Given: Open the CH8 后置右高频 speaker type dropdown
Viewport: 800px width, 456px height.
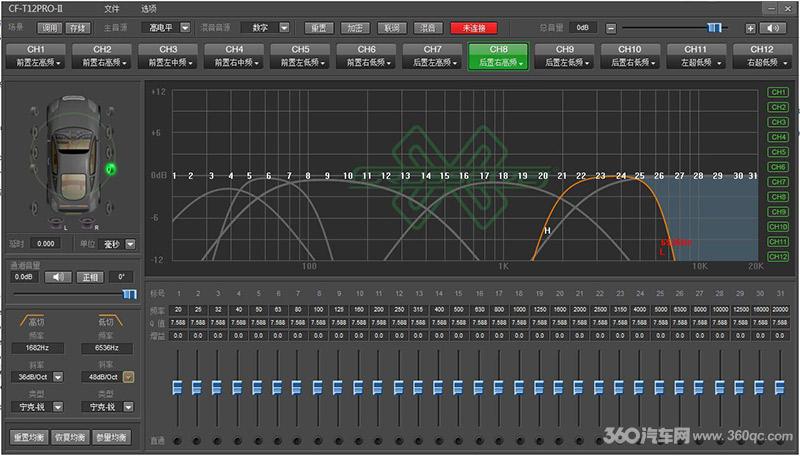Looking at the screenshot, I should (x=498, y=63).
